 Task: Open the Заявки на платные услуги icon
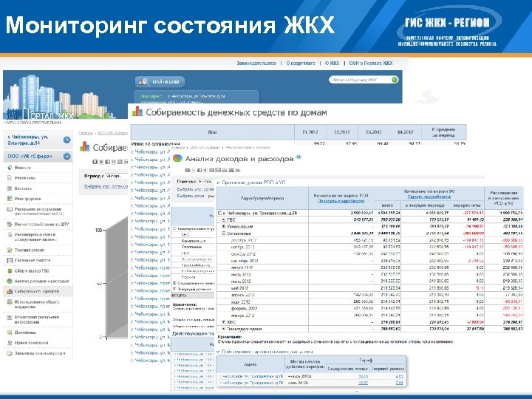click(10, 353)
